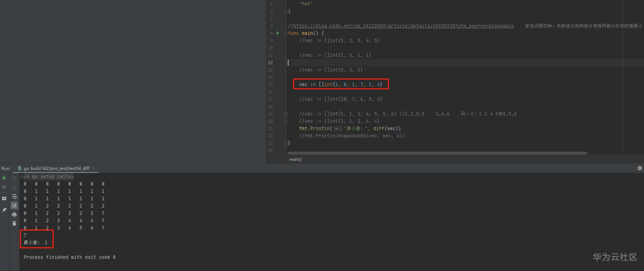
Task: Click the Stop process icon
Action: coord(4,187)
